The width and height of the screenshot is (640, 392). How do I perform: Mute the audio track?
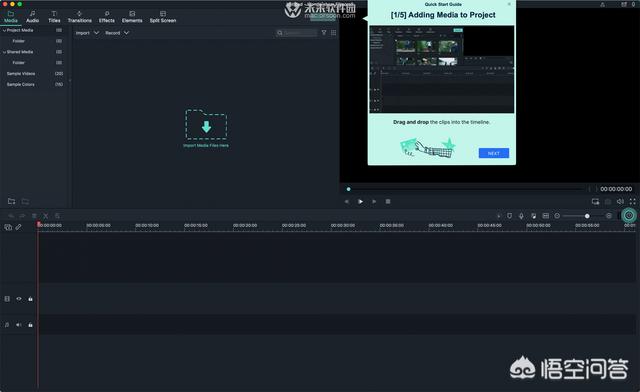click(x=19, y=325)
